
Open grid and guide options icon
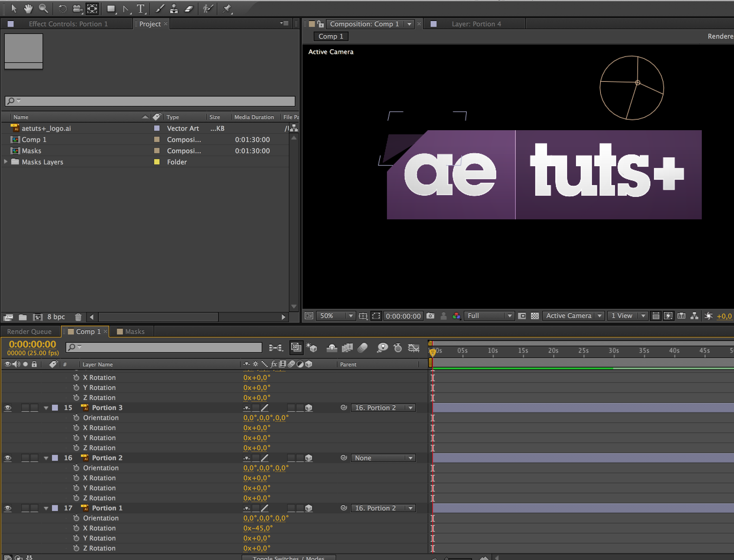(363, 316)
